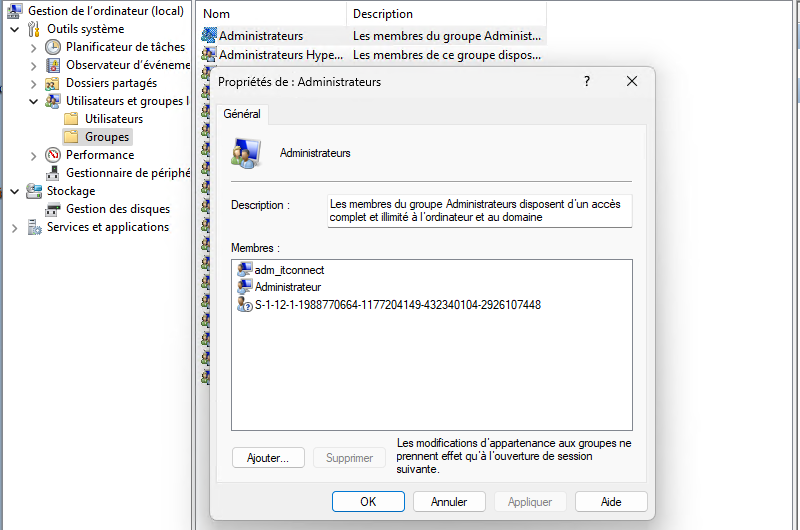Click the greyed Supprimer button
Image resolution: width=800 pixels, height=530 pixels.
349,458
